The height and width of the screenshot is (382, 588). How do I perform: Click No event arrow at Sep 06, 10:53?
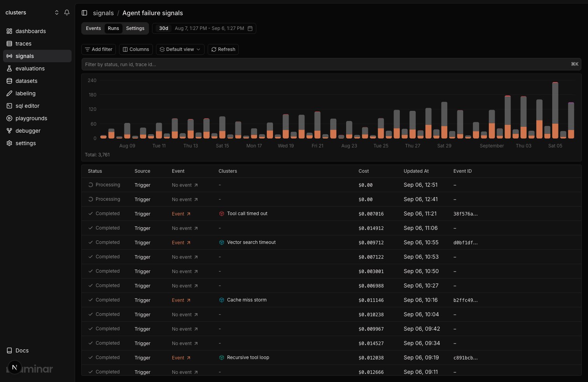[x=196, y=257]
